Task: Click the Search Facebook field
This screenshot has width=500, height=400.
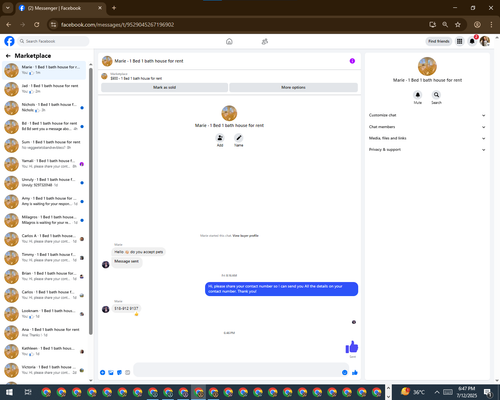Action: 53,41
